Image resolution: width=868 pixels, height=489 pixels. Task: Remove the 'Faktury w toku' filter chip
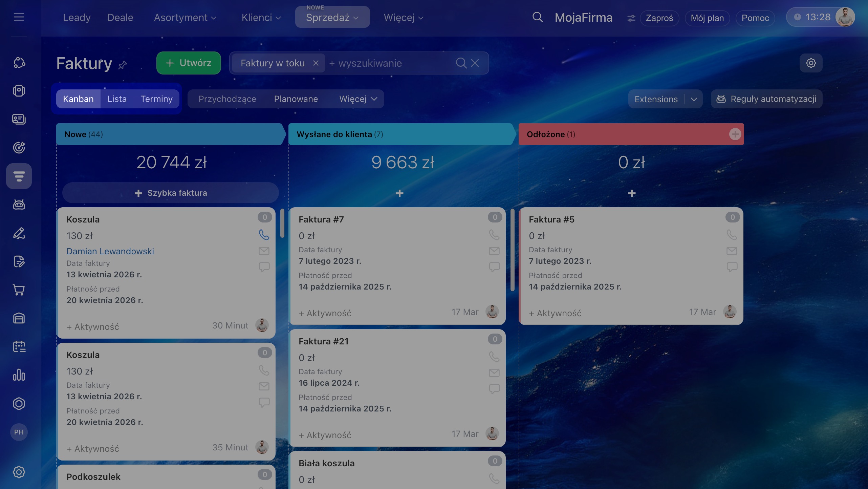coord(316,63)
